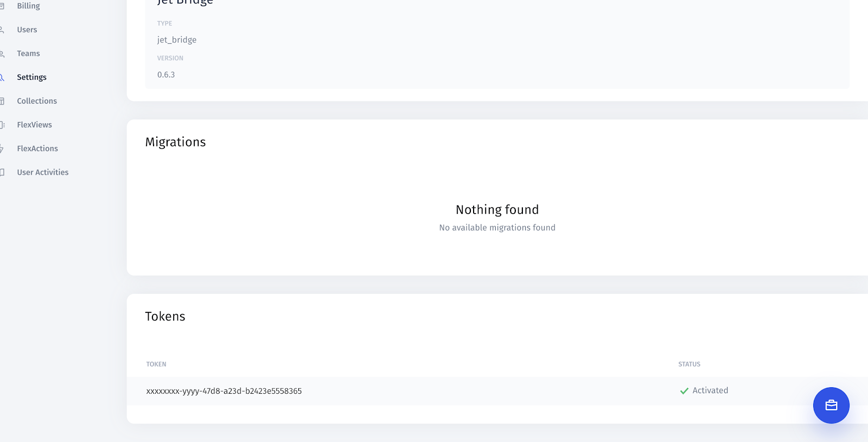Open the Billing page
The image size is (868, 442).
(x=28, y=6)
